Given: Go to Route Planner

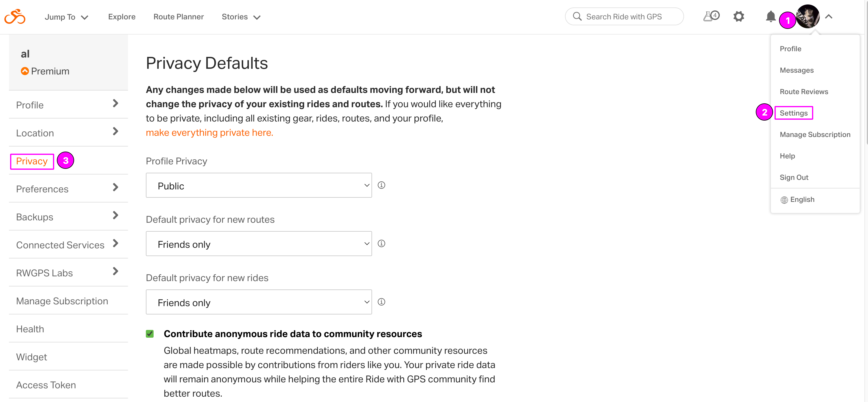Looking at the screenshot, I should coord(178,16).
